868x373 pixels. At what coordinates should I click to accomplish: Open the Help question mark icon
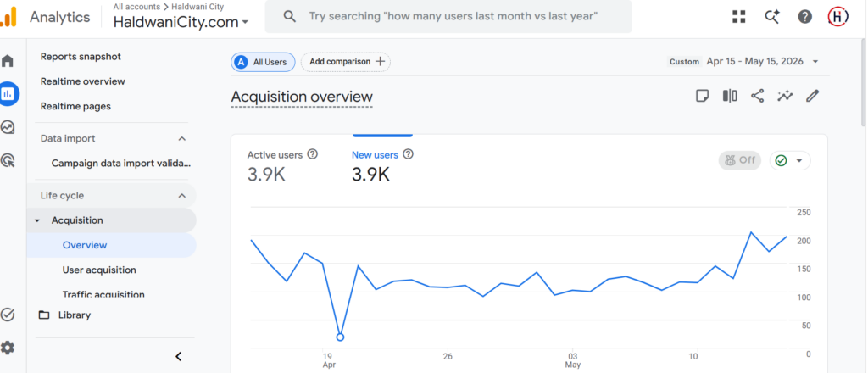pyautogui.click(x=805, y=17)
